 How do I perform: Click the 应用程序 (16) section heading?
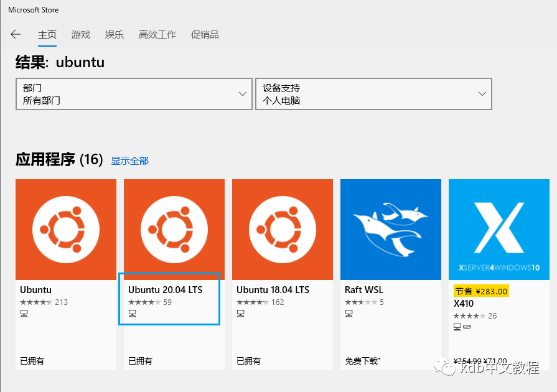tap(59, 159)
